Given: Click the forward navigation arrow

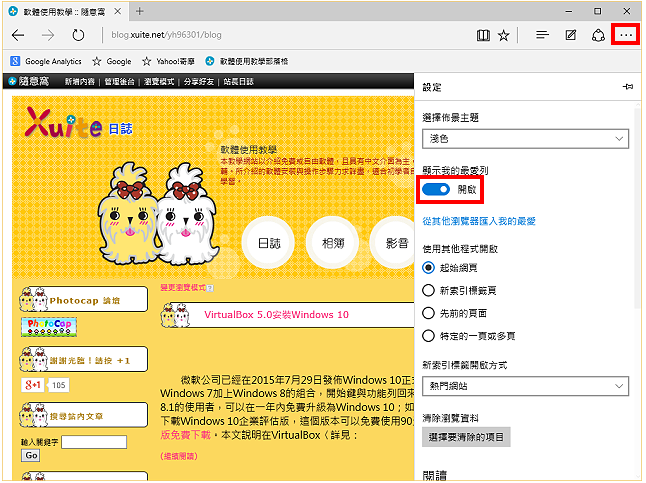Looking at the screenshot, I should click(48, 35).
